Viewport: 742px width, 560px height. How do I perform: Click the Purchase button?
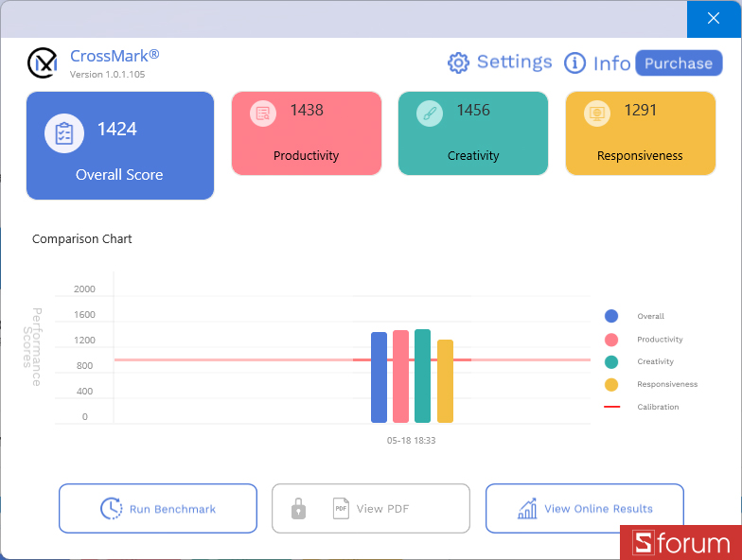(x=679, y=62)
